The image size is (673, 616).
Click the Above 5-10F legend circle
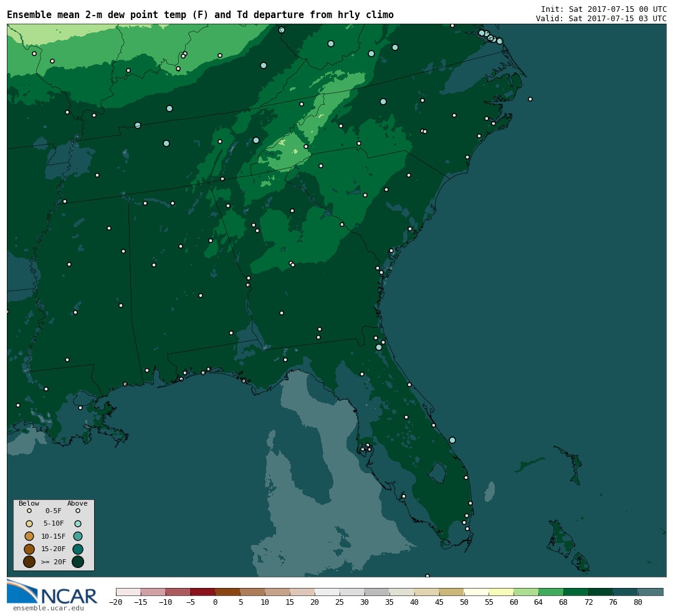click(x=78, y=524)
